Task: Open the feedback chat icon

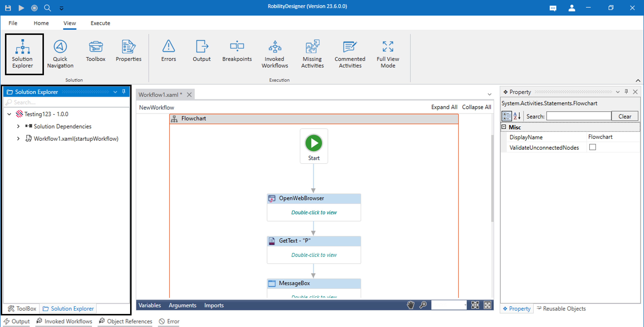Action: 553,8
